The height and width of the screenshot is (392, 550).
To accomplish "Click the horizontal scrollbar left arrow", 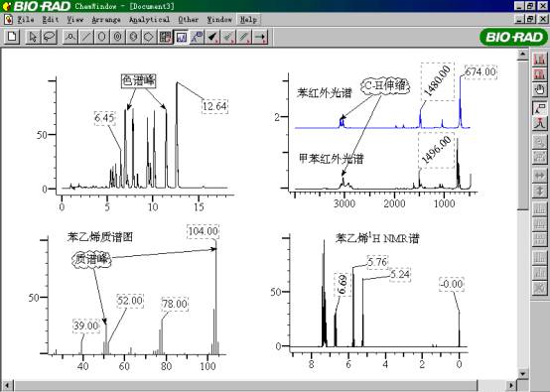I will 7,385.
